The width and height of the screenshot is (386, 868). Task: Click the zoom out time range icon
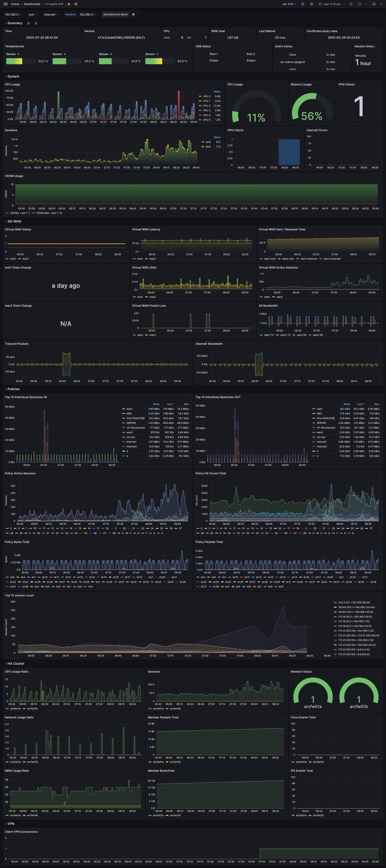tap(351, 4)
